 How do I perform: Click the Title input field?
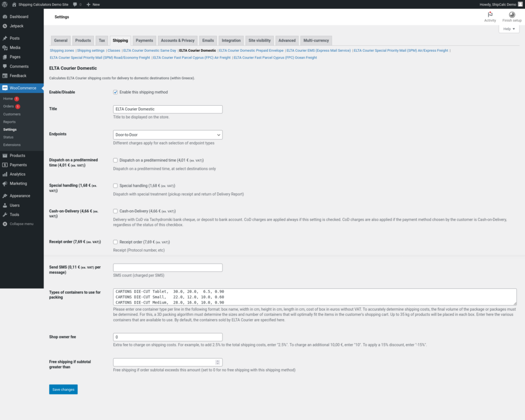click(168, 109)
